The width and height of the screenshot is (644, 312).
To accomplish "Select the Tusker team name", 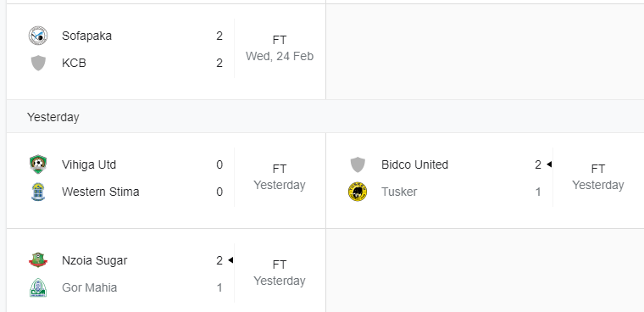I will pyautogui.click(x=399, y=192).
